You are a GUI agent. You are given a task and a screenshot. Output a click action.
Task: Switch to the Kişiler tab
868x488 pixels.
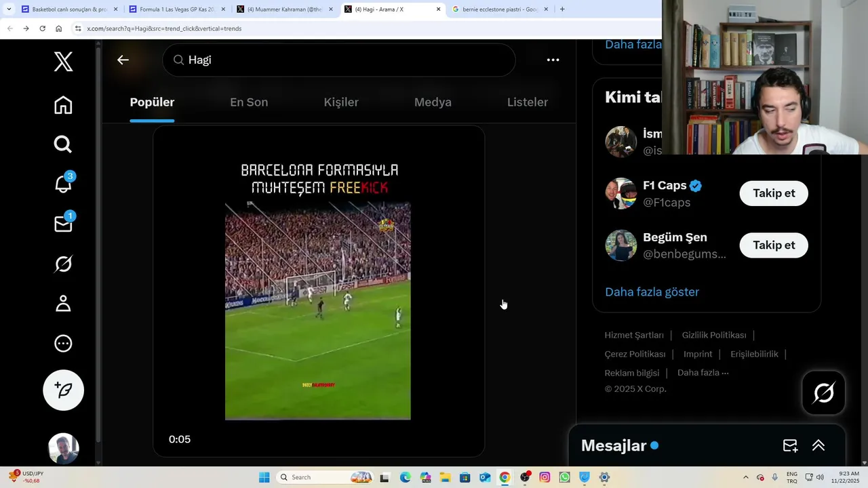coord(341,102)
